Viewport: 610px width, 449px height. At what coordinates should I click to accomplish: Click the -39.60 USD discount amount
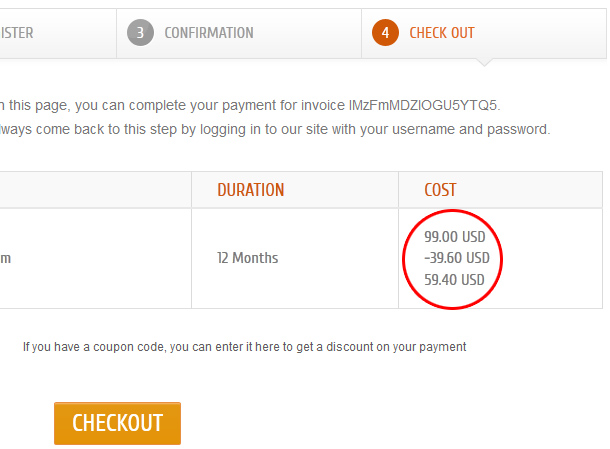click(x=457, y=258)
